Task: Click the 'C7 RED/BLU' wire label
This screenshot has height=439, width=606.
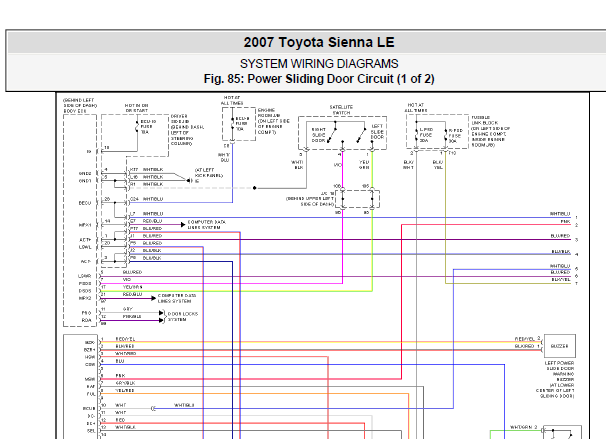Action: click(146, 221)
